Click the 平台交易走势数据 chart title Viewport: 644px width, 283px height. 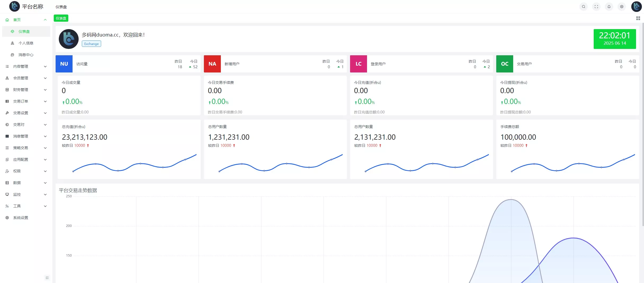pyautogui.click(x=78, y=190)
